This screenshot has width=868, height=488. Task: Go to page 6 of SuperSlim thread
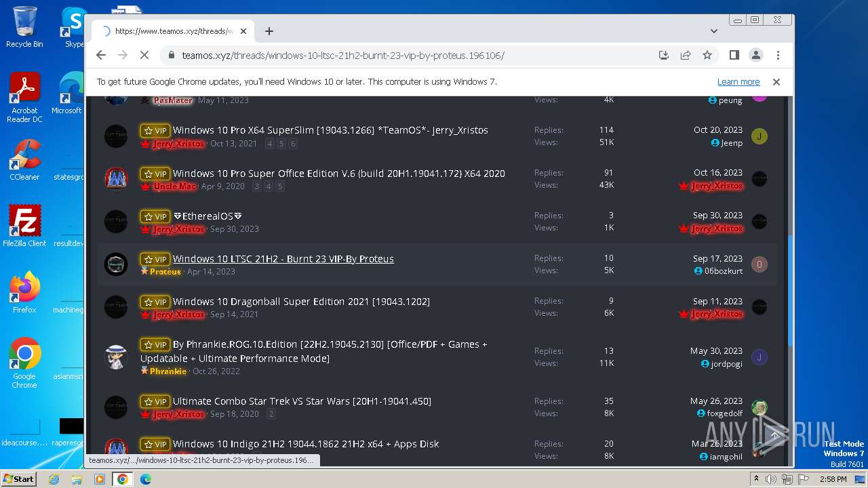[x=293, y=144]
